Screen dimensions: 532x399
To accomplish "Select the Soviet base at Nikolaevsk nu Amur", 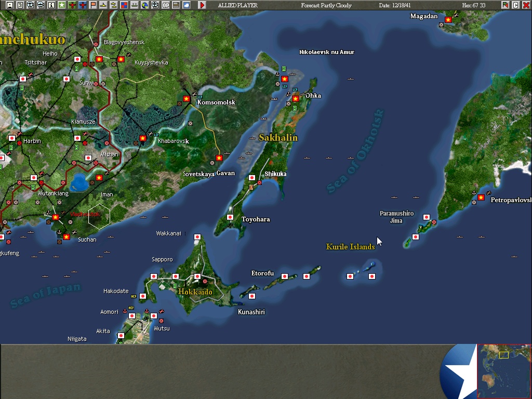I will coord(285,79).
